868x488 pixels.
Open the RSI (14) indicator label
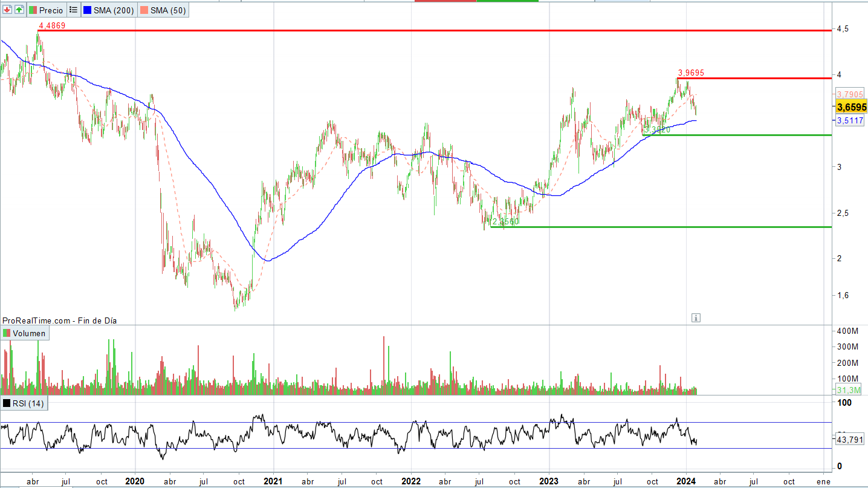coord(27,403)
